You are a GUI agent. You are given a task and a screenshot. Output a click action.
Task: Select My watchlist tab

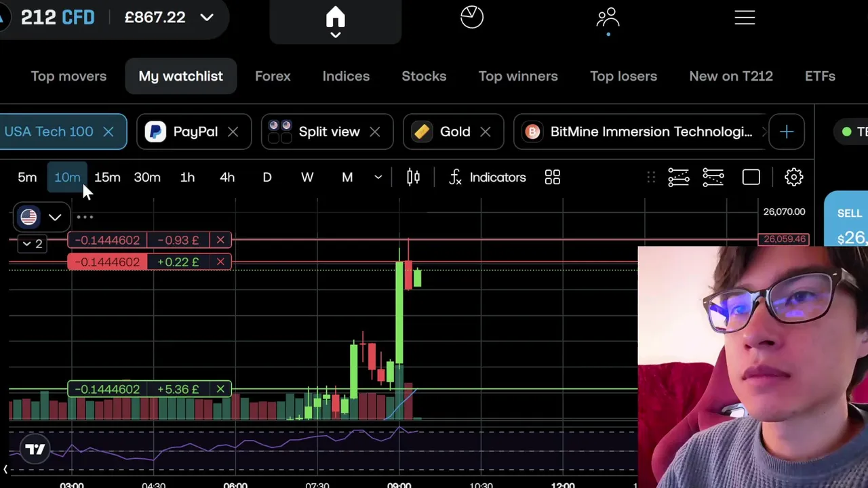pos(180,76)
